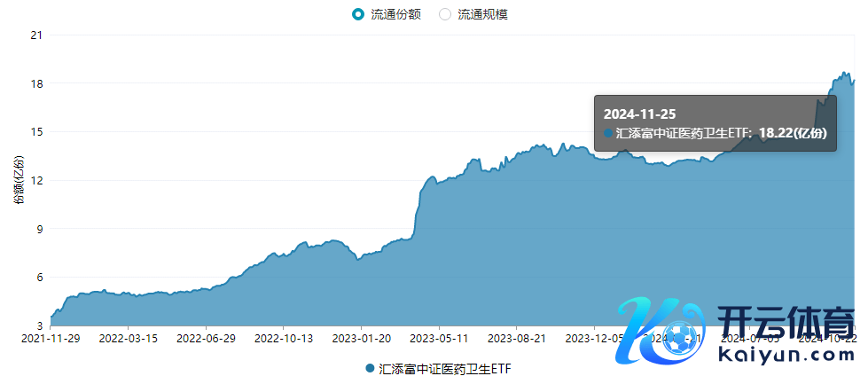Click the 2023-05-11 x-axis date label
The height and width of the screenshot is (384, 868).
point(439,338)
